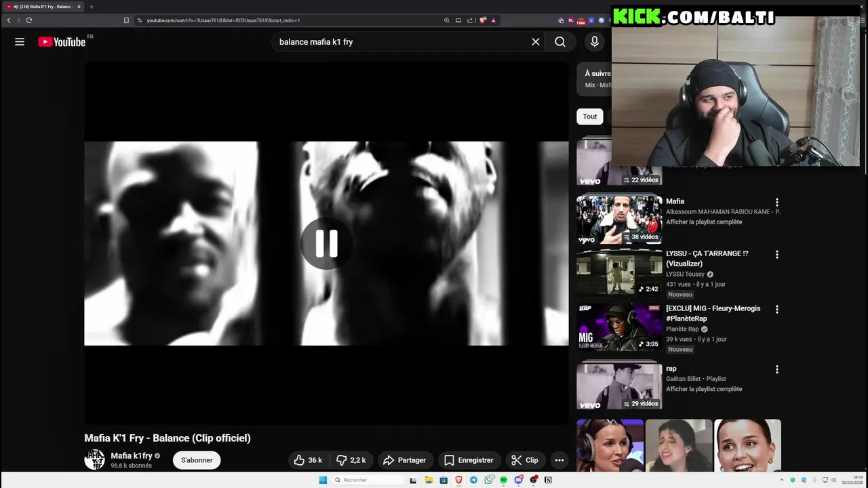Click the browser URL address bar
This screenshot has height=488, width=868.
coord(292,20)
